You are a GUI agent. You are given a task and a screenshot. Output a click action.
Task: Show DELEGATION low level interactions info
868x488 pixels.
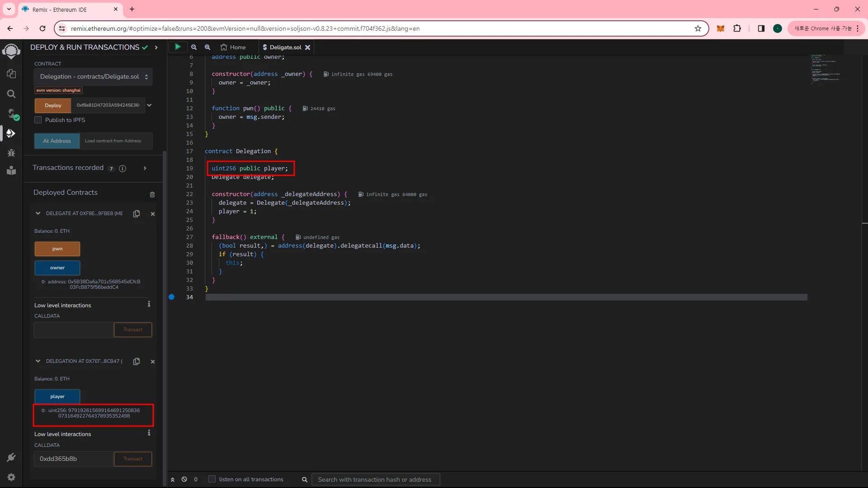click(x=149, y=433)
